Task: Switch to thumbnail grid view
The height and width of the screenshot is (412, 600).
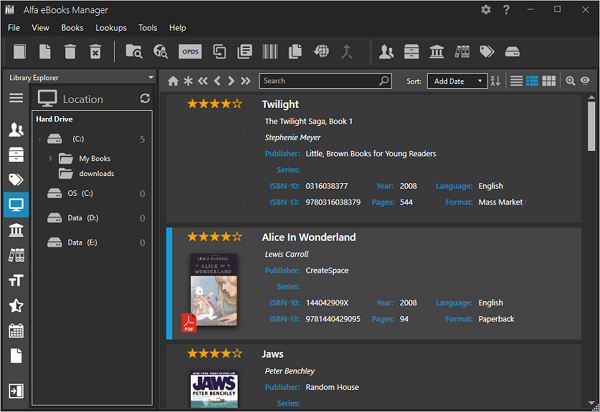Action: [x=549, y=81]
